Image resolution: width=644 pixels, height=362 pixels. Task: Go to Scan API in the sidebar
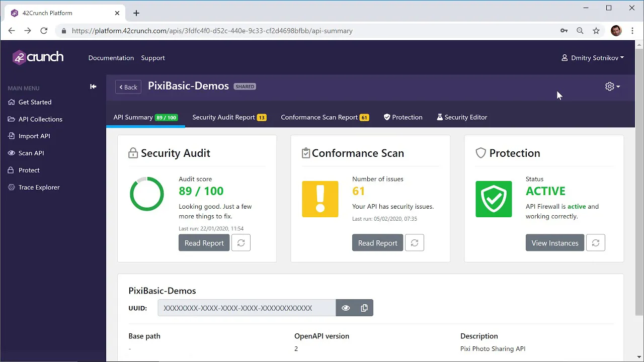tap(31, 153)
